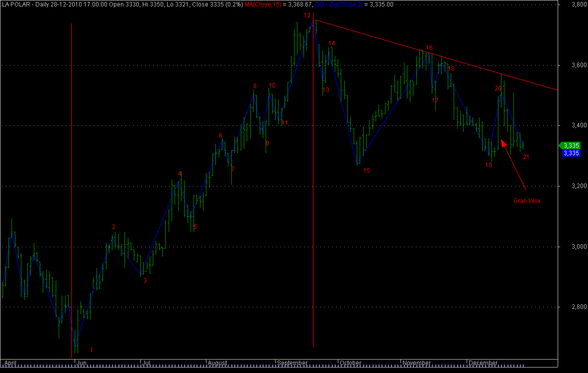
Task: Select wave label 4
Action: (x=180, y=174)
